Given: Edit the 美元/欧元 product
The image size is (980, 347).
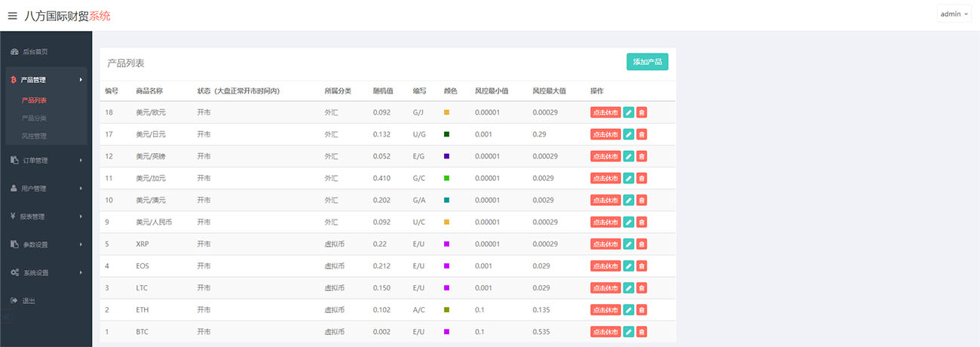Looking at the screenshot, I should (629, 112).
